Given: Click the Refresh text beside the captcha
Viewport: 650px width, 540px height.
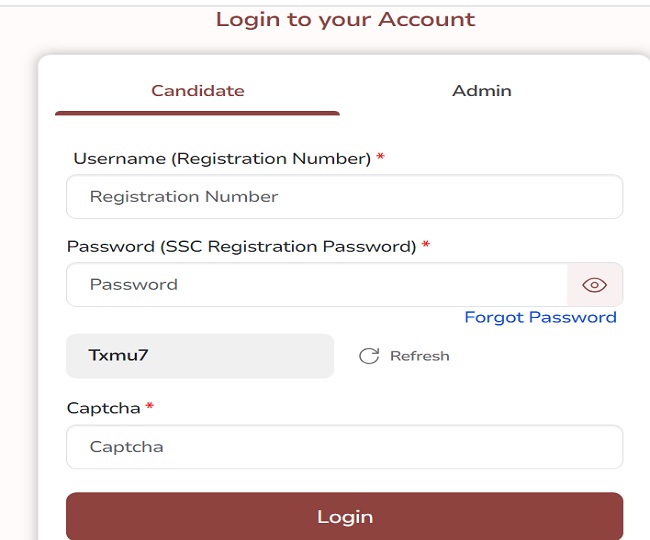Looking at the screenshot, I should tap(419, 356).
